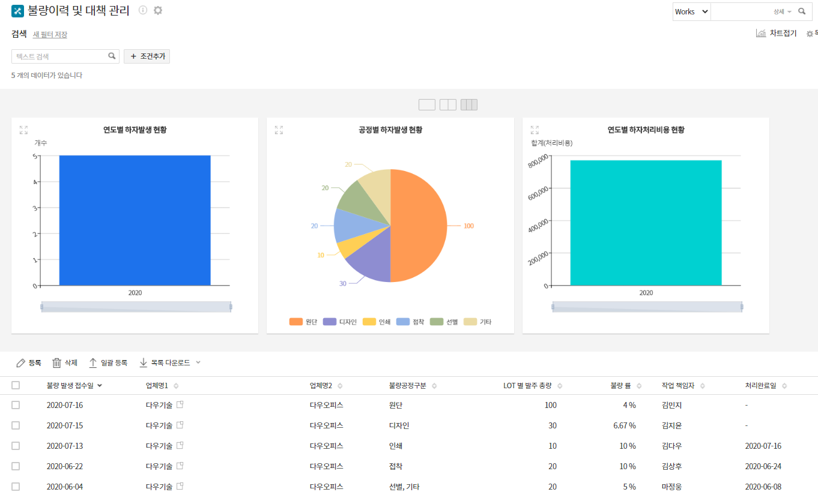This screenshot has width=818, height=504.
Task: Sort by LOT 별 발주 총량 column arrows
Action: point(560,386)
